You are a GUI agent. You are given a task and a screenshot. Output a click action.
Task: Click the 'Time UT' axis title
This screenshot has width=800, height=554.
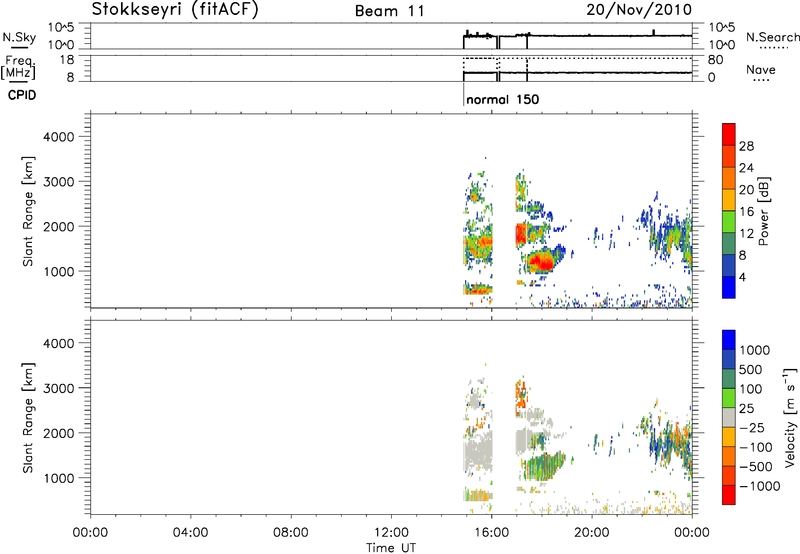(x=391, y=548)
